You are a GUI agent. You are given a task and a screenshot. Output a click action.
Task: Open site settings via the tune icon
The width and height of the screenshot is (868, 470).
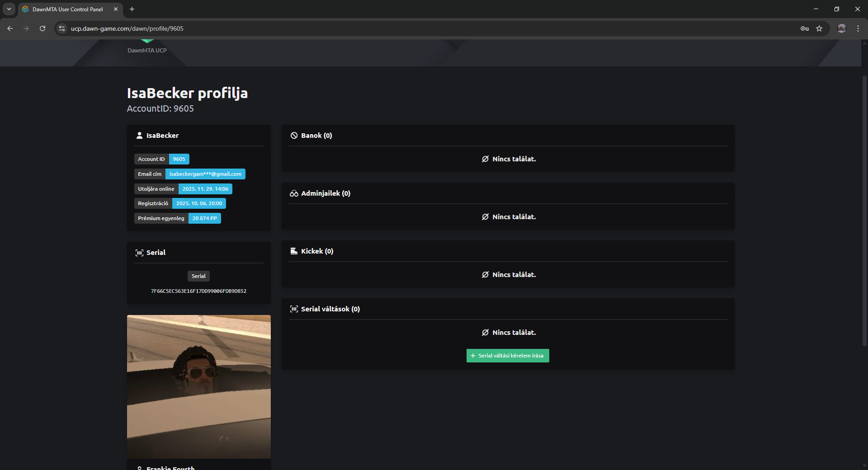tap(61, 28)
